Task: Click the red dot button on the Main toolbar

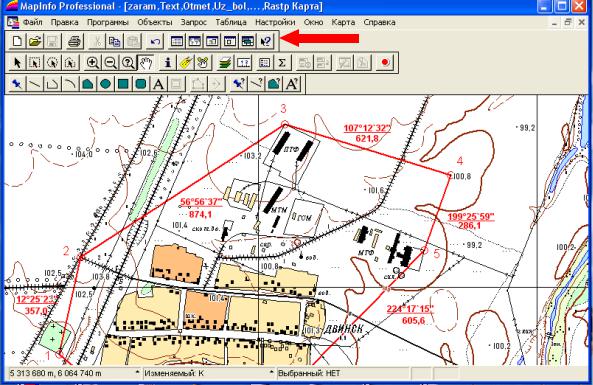Action: (x=385, y=62)
